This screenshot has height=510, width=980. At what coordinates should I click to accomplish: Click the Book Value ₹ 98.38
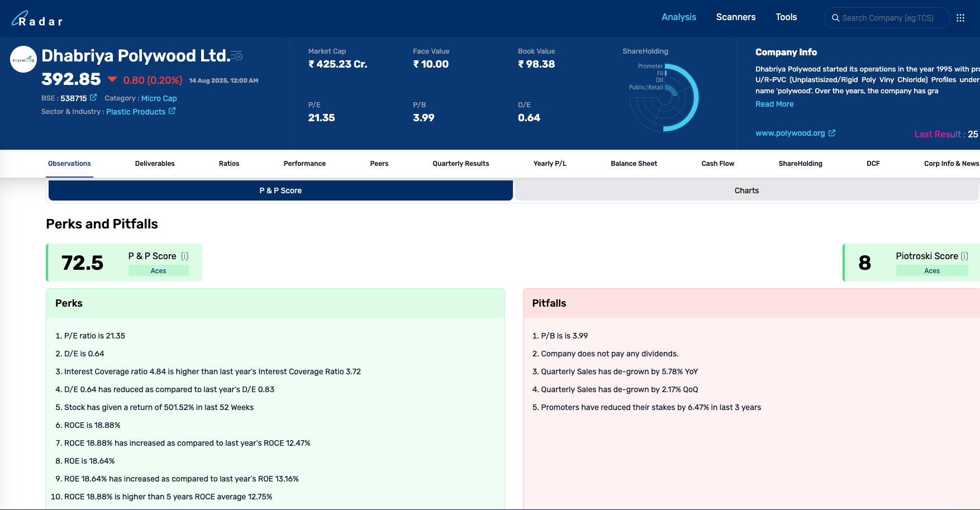tap(536, 64)
